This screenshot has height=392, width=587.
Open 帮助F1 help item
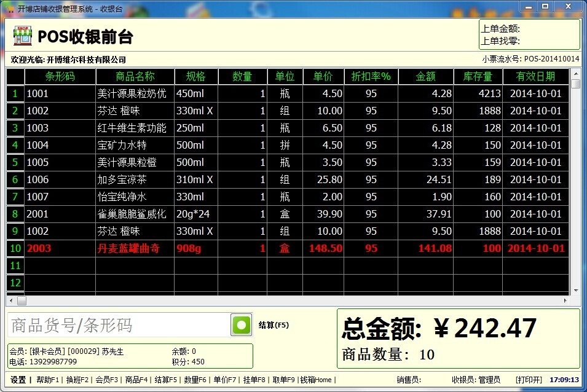pos(47,380)
